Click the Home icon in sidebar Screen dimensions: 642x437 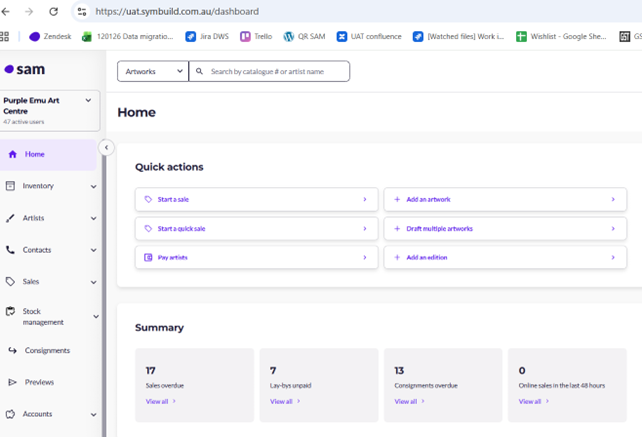12,155
